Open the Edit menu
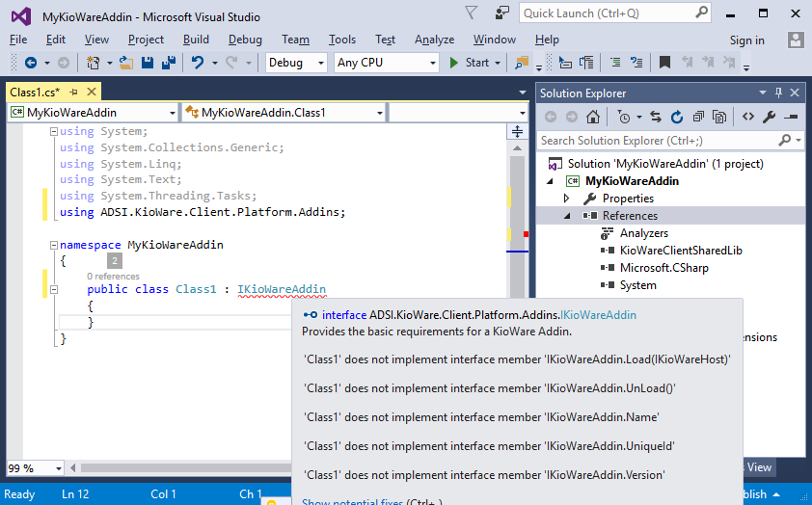 click(55, 40)
